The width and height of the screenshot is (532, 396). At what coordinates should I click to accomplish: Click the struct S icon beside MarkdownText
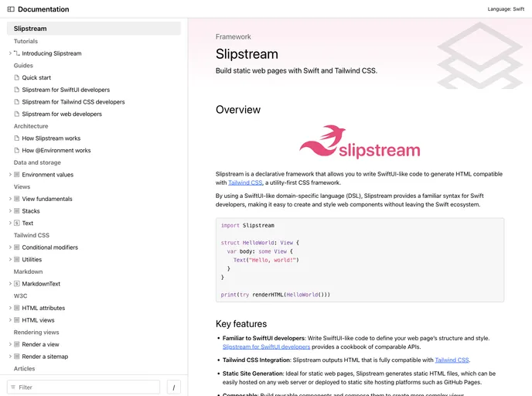(x=17, y=284)
